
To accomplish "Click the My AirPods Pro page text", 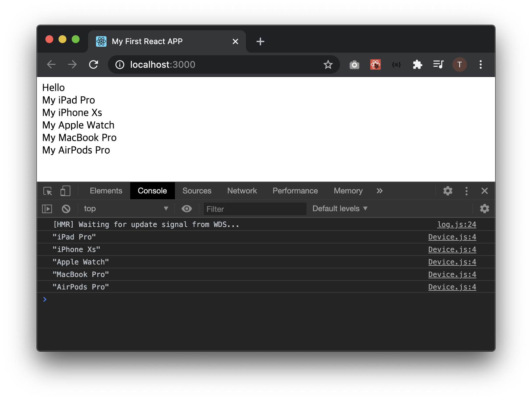I will [76, 150].
